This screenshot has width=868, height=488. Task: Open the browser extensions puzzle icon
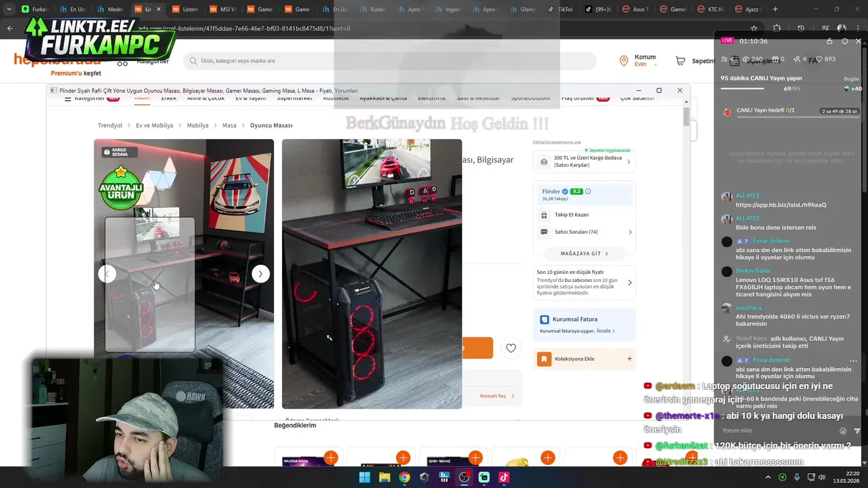(x=777, y=28)
